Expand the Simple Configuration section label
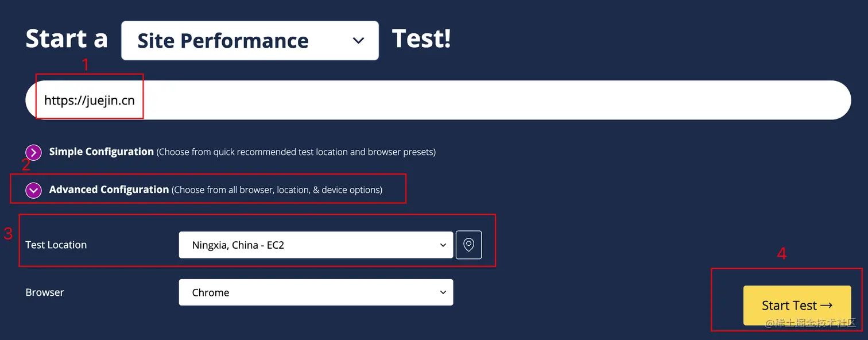The width and height of the screenshot is (868, 340). (x=102, y=152)
